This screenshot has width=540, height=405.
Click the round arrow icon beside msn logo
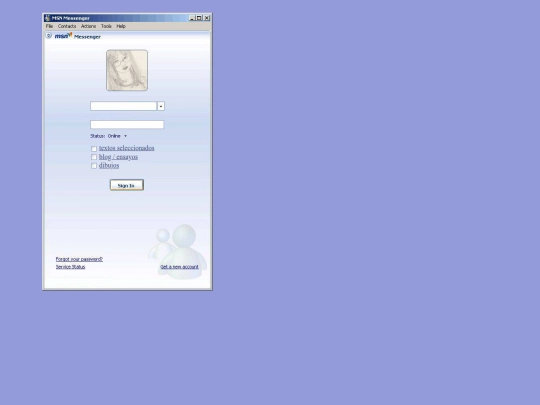49,35
